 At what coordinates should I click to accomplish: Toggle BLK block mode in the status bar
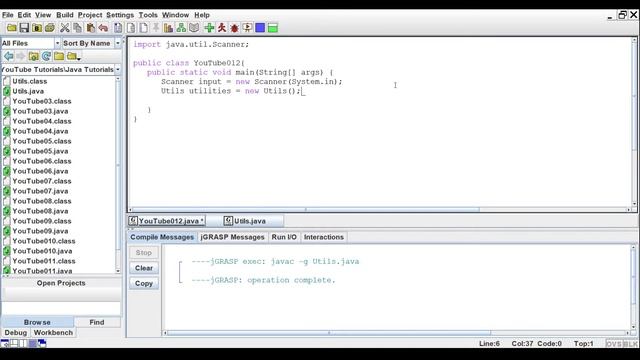coord(630,344)
